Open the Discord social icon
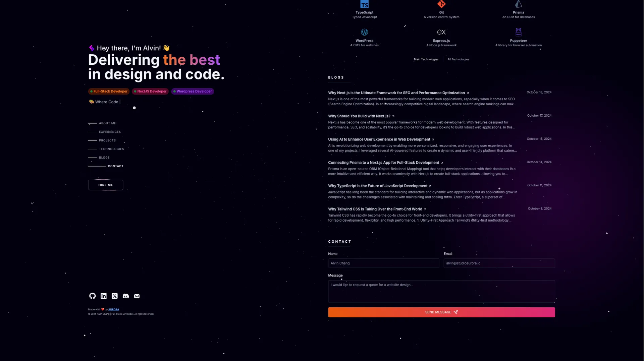644x361 pixels. click(126, 296)
